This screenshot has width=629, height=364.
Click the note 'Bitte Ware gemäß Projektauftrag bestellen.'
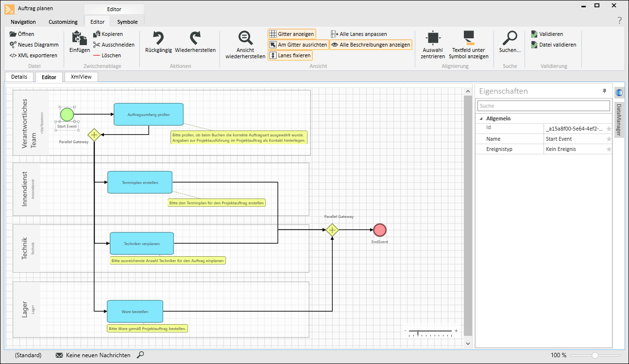point(148,329)
